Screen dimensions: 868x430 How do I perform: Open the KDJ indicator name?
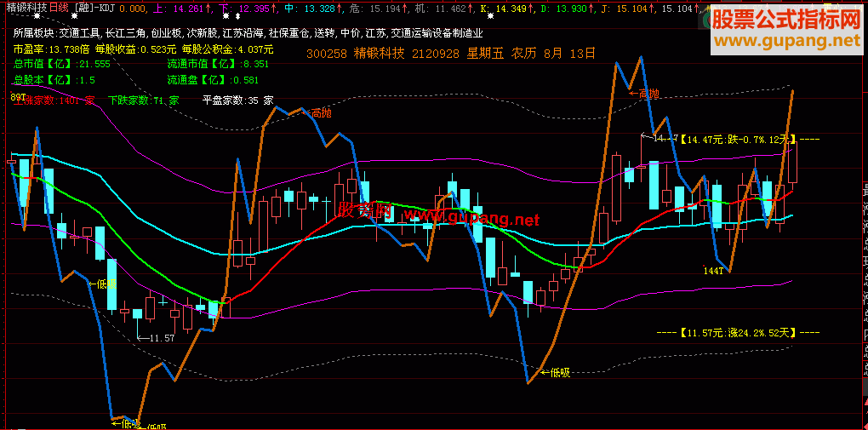(107, 9)
